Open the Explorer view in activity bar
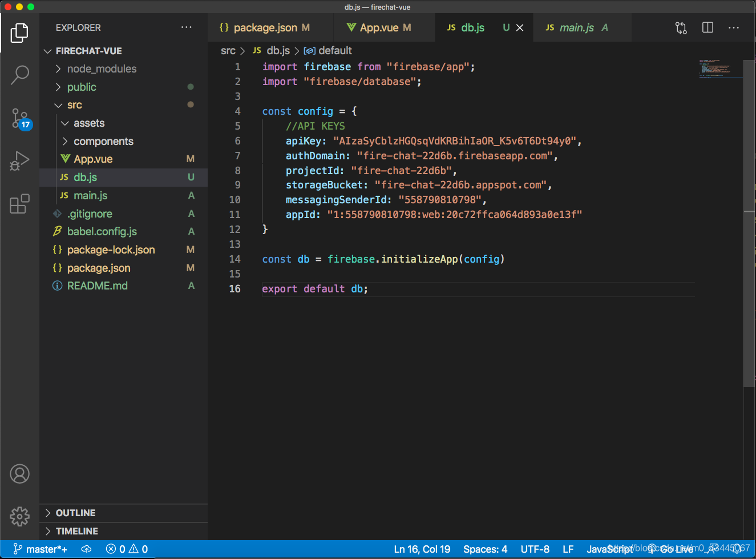756x559 pixels. [x=19, y=33]
